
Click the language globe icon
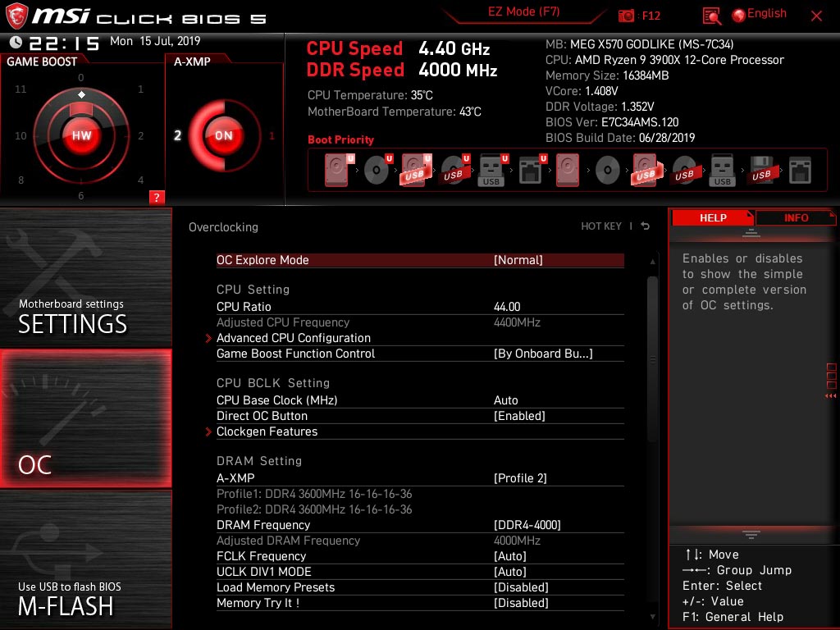click(x=739, y=15)
